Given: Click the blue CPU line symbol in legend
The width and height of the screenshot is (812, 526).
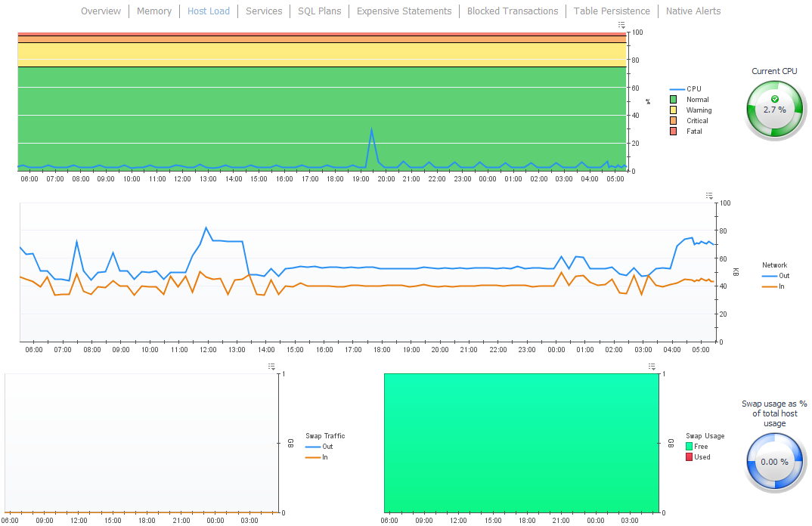Looking at the screenshot, I should [678, 88].
